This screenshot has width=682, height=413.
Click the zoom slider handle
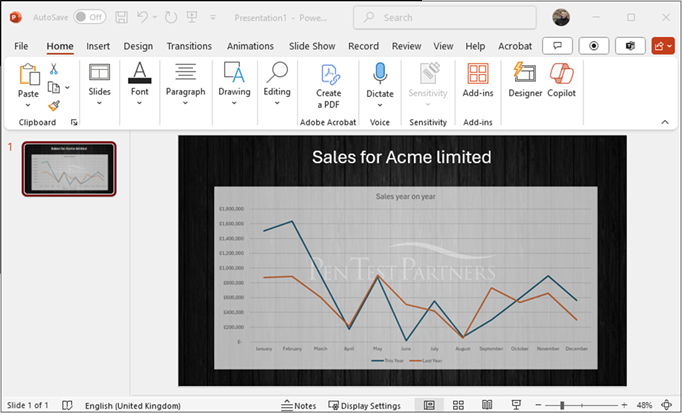tap(562, 405)
